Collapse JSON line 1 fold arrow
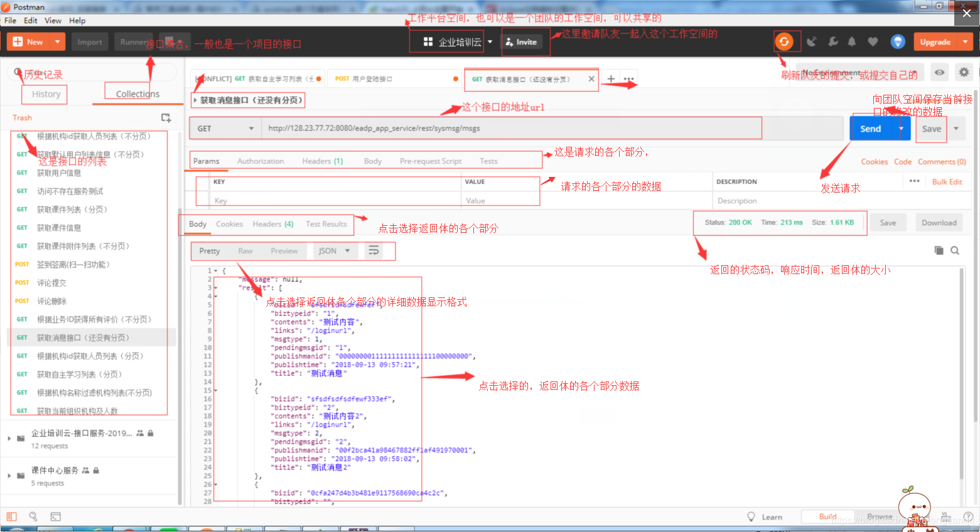Viewport: 980px width, 532px height. coord(215,271)
